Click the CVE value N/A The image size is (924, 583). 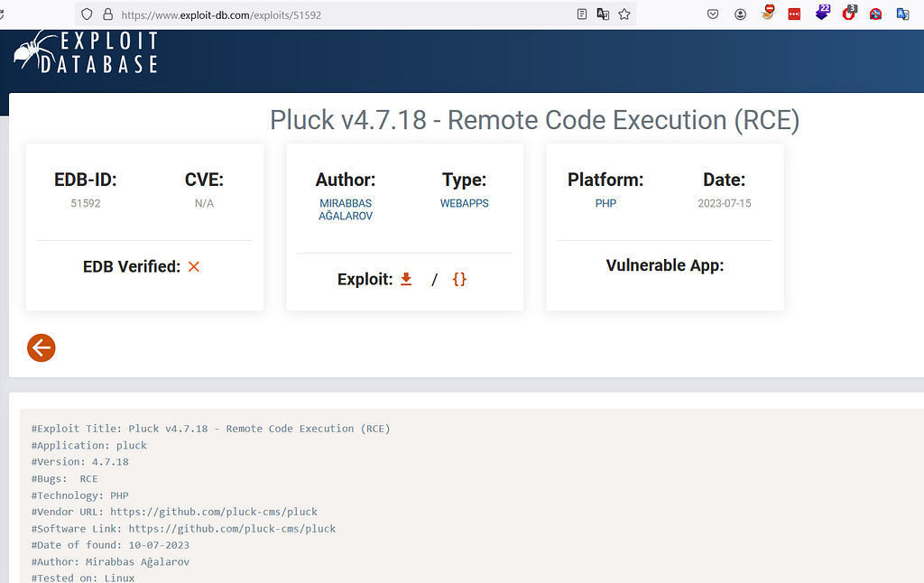tap(205, 203)
